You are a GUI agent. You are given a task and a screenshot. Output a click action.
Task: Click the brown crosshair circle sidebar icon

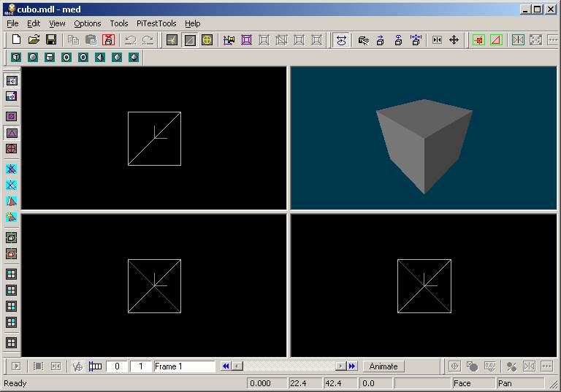[12, 149]
